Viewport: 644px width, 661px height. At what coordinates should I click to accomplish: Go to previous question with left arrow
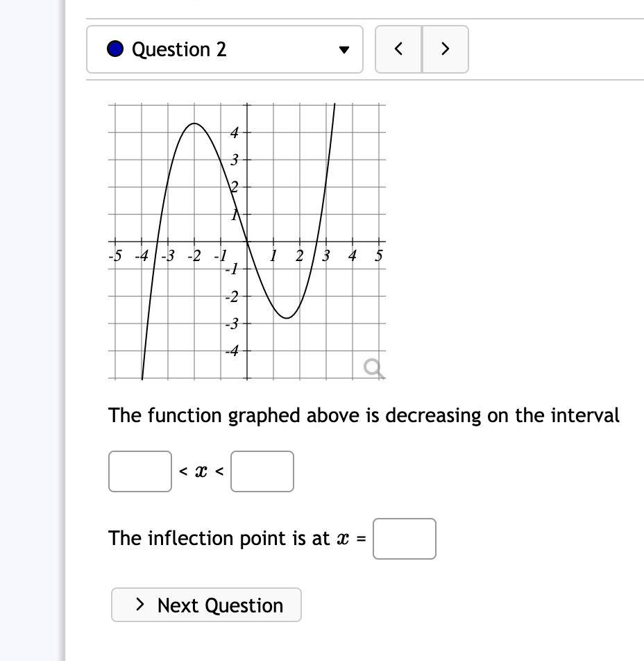pos(398,49)
